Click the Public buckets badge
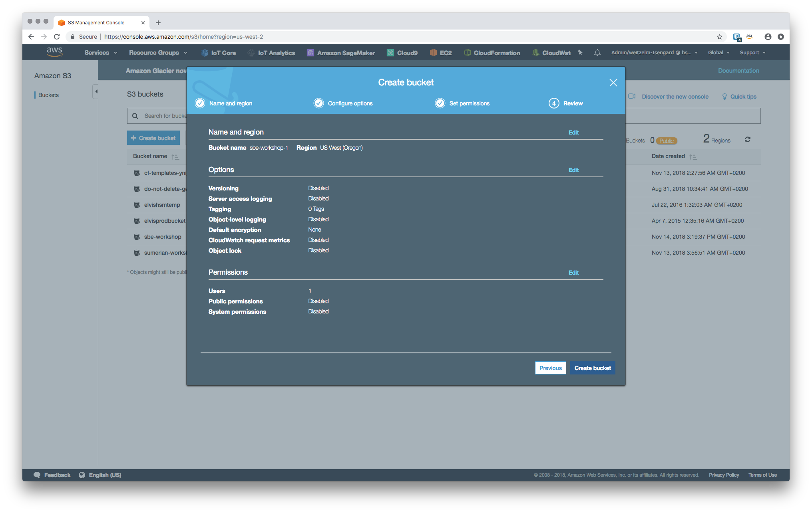Image resolution: width=812 pixels, height=513 pixels. [x=667, y=141]
